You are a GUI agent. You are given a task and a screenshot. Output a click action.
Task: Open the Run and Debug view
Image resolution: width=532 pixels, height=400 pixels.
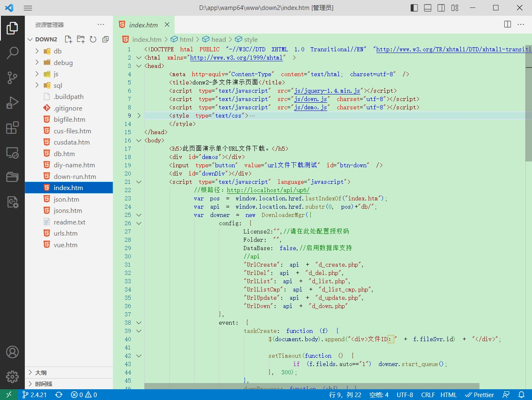tap(12, 102)
